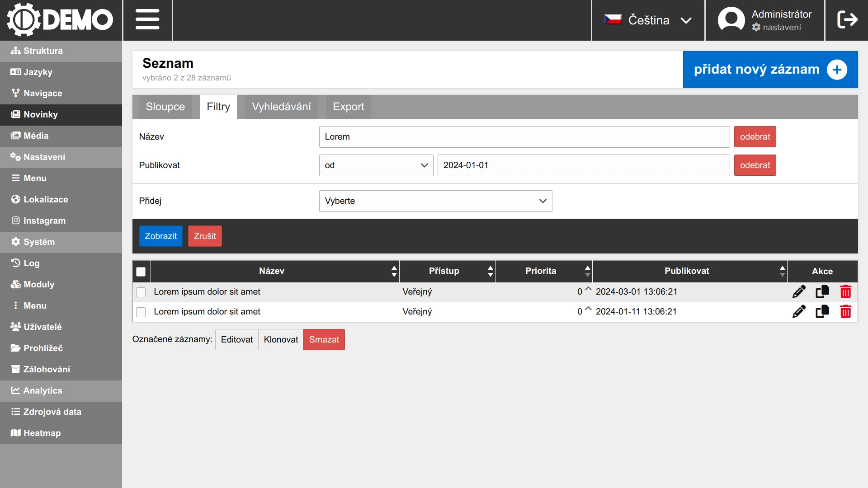Viewport: 868px width, 488px height.
Task: Check the second Lorem ipsum row checkbox
Action: pos(141,312)
